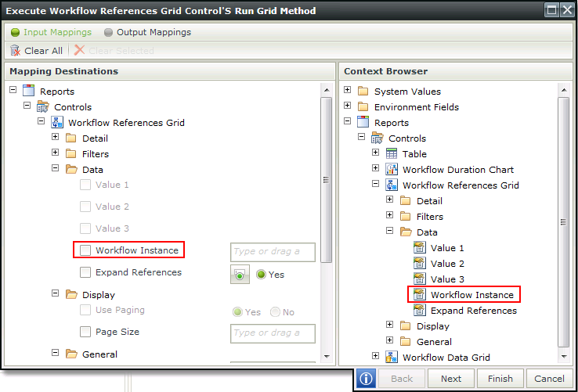Click the System Values folder icon
This screenshot has height=392, width=578.
363,91
